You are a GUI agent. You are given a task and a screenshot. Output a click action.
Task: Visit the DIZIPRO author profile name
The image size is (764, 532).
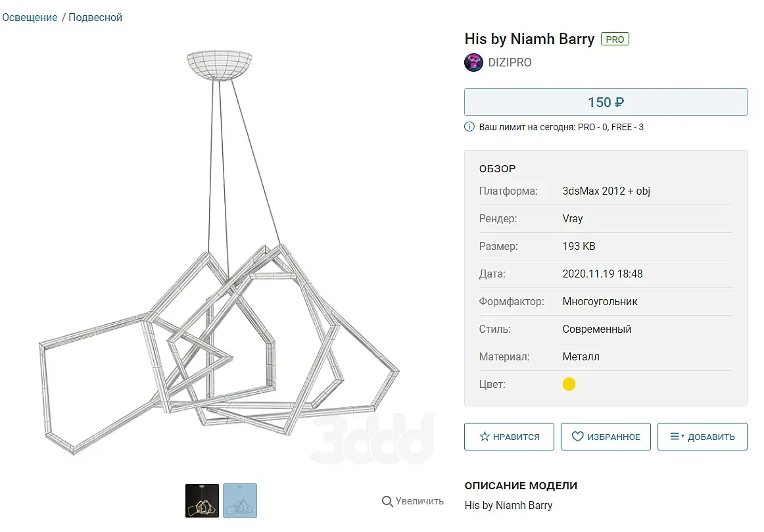(510, 62)
